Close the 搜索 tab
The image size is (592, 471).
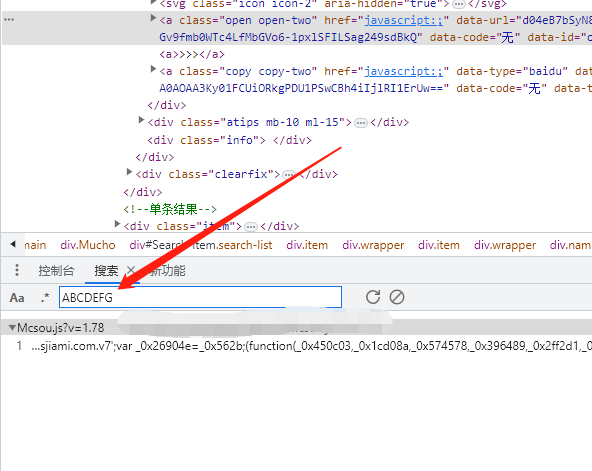[131, 271]
